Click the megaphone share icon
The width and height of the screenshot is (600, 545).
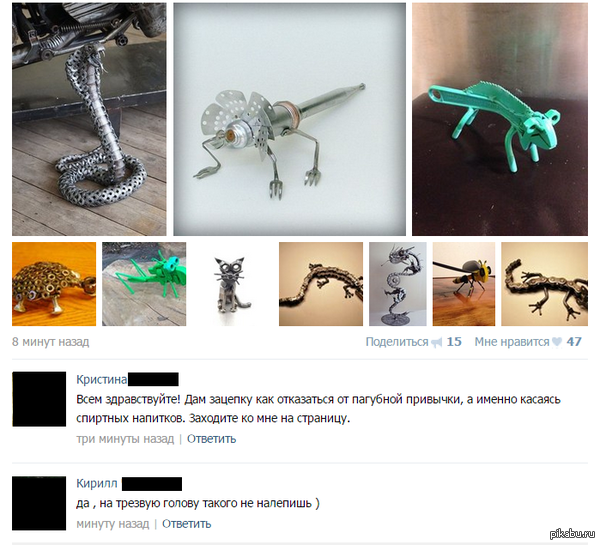click(x=437, y=343)
